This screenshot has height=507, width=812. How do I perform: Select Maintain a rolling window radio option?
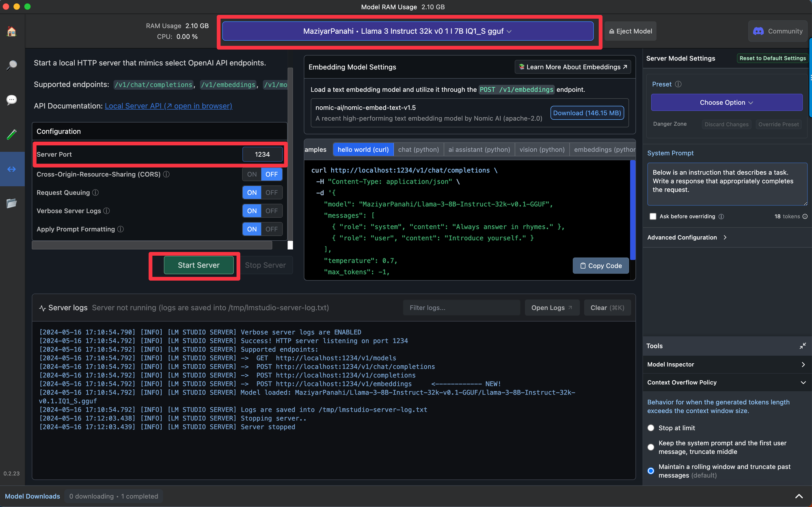(651, 471)
